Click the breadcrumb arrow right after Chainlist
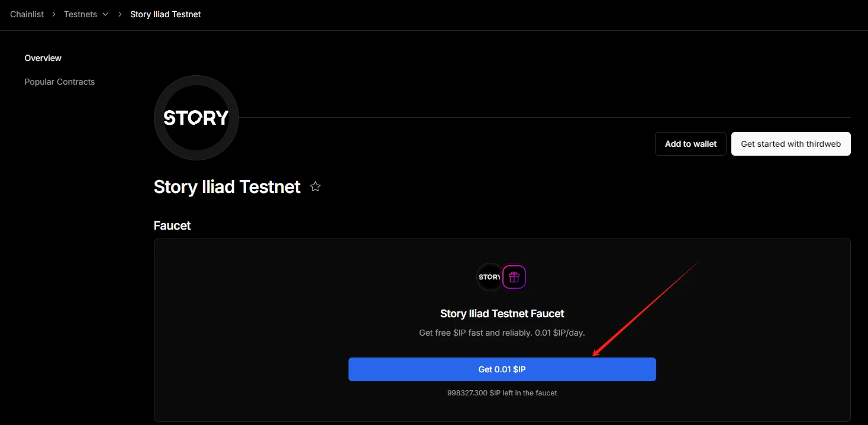This screenshot has height=425, width=868. tap(54, 14)
